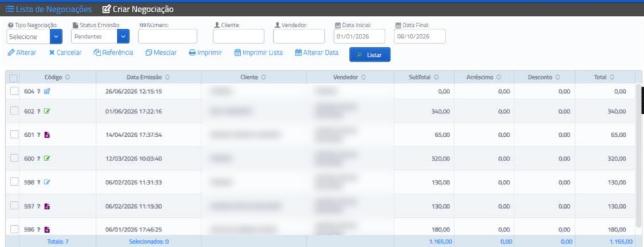Screen dimensions: 644x247
Task: Click date 12/03/2026 10:03:40
Action: click(x=134, y=159)
